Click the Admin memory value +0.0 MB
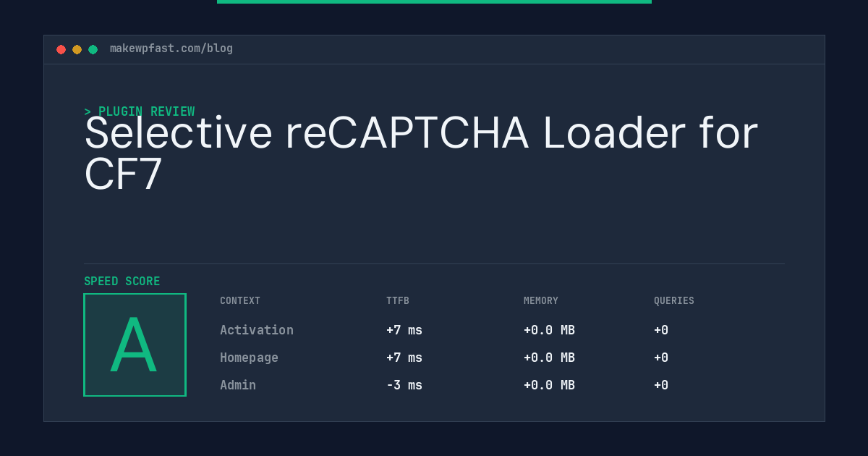Image resolution: width=868 pixels, height=456 pixels. click(x=549, y=385)
